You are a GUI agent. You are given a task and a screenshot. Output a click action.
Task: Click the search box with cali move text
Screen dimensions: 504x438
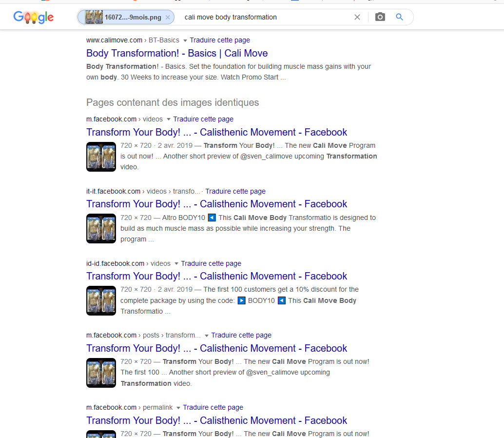[264, 17]
